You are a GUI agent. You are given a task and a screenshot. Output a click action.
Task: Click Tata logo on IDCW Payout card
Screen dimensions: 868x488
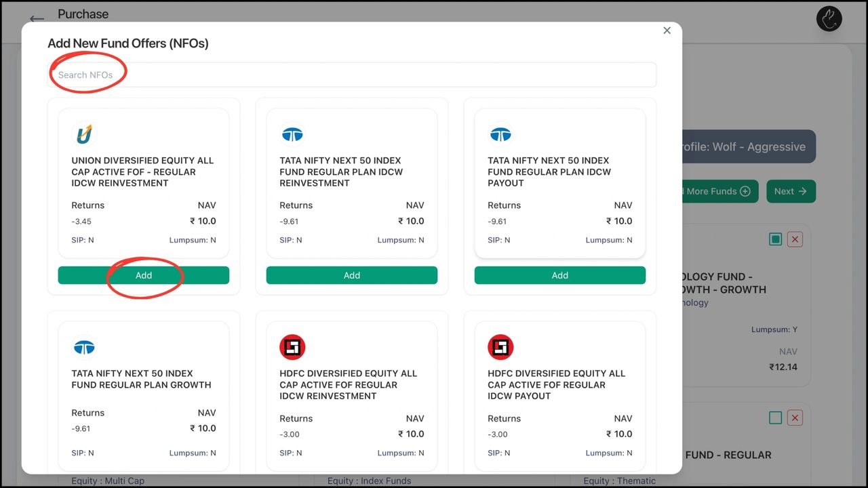[500, 134]
